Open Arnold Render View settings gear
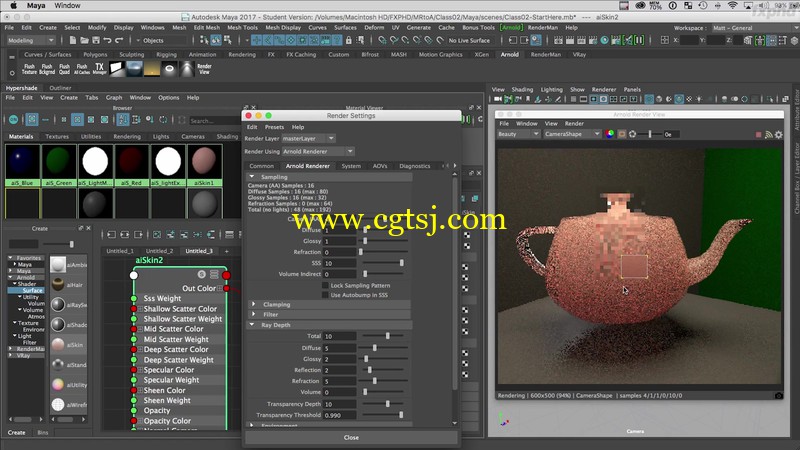 click(x=779, y=135)
